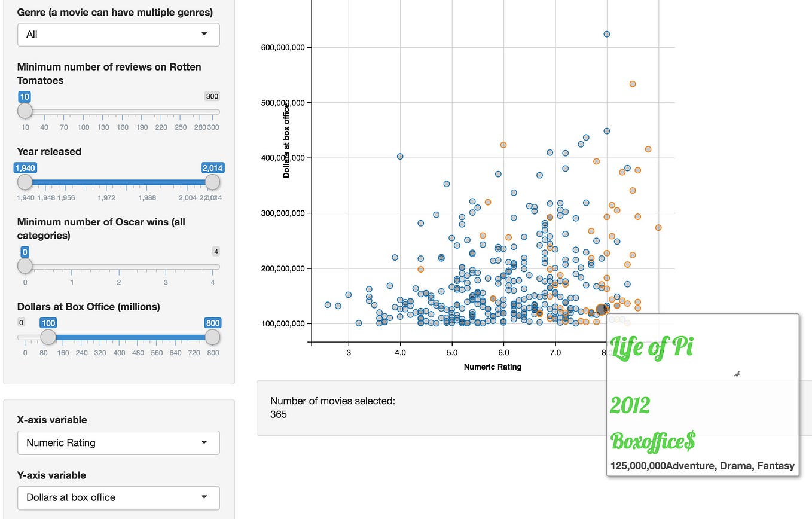Click the Year released right handle showing 2,014
Viewport: 812px width, 519px height.
(212, 182)
